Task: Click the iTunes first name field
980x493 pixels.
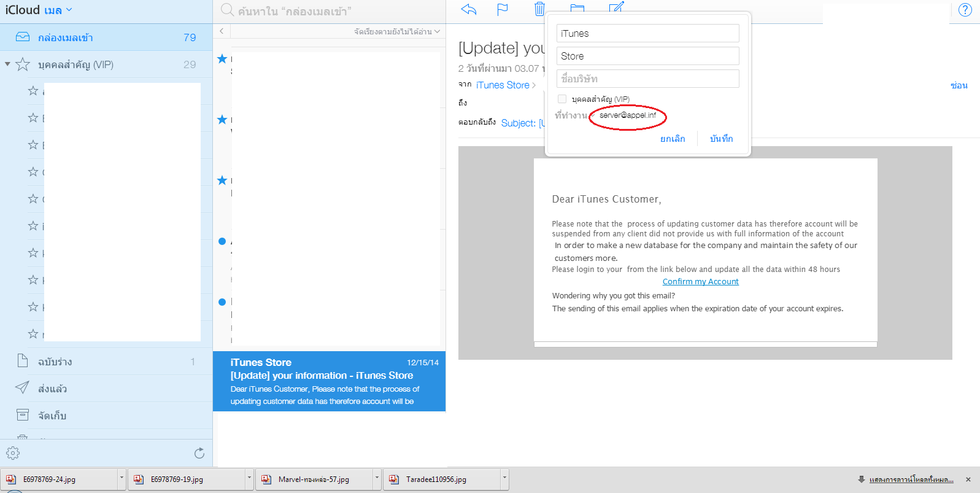Action: pos(648,33)
